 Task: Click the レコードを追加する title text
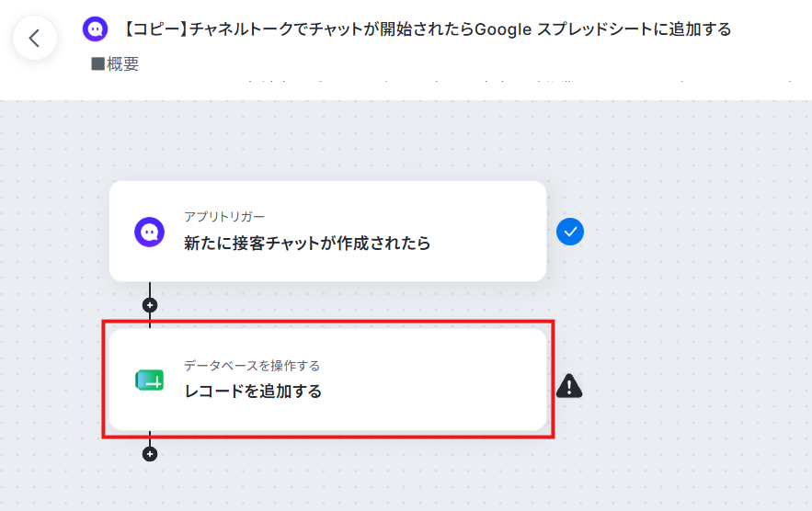tap(253, 391)
